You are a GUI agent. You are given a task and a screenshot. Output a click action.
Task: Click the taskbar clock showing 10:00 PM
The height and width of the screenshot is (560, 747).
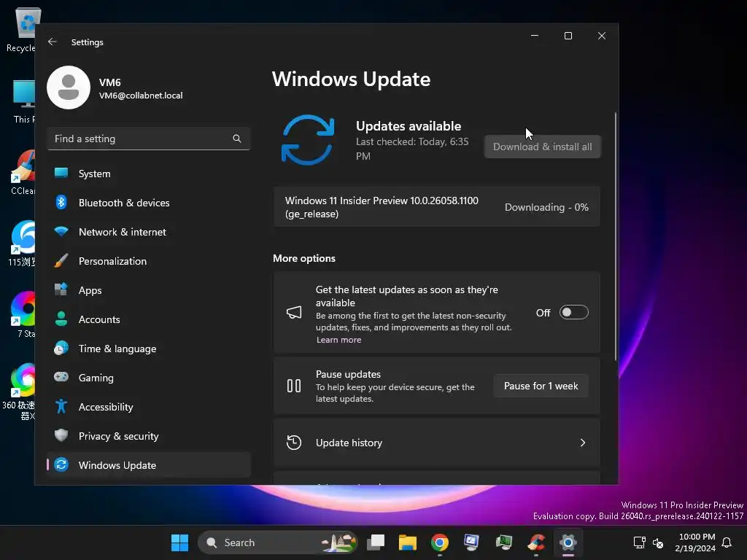tap(695, 542)
